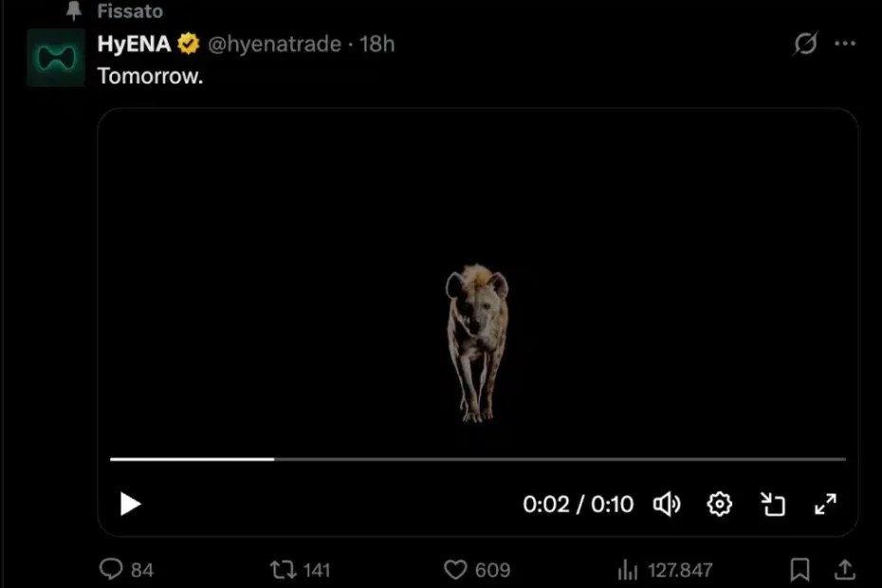Viewport: 882px width, 588px height.
Task: Open the three-dot more options menu
Action: pos(844,44)
